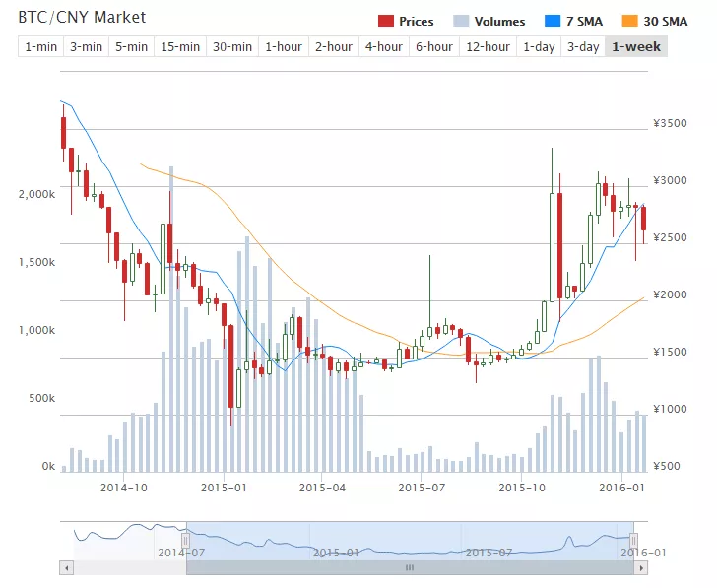Image resolution: width=717 pixels, height=588 pixels.
Task: Select the 1-hour chart interval
Action: tap(284, 46)
